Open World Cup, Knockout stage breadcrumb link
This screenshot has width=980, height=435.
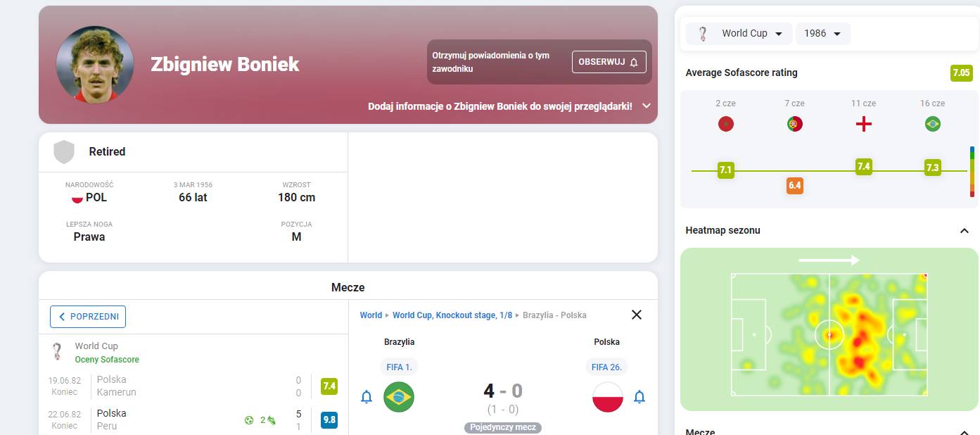pos(452,315)
